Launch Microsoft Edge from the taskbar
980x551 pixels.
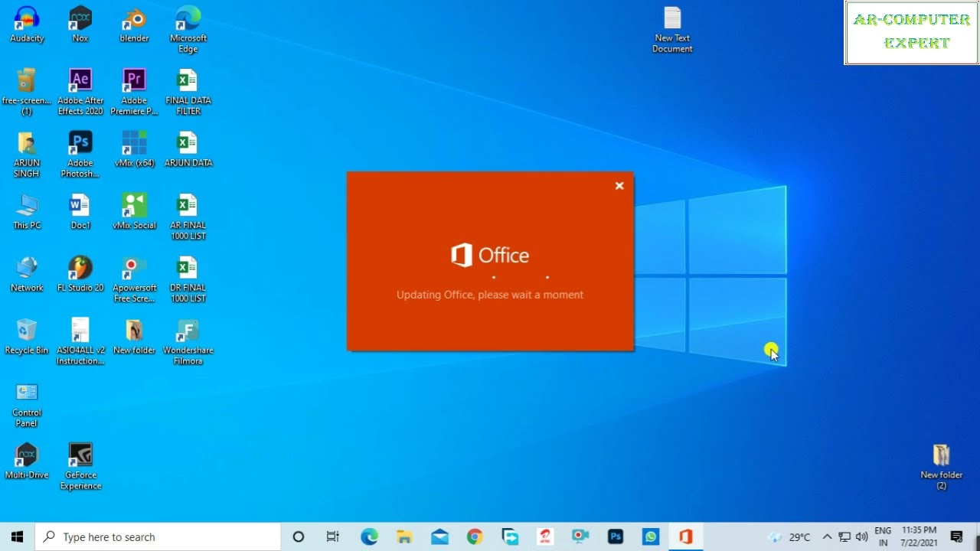[x=369, y=536]
